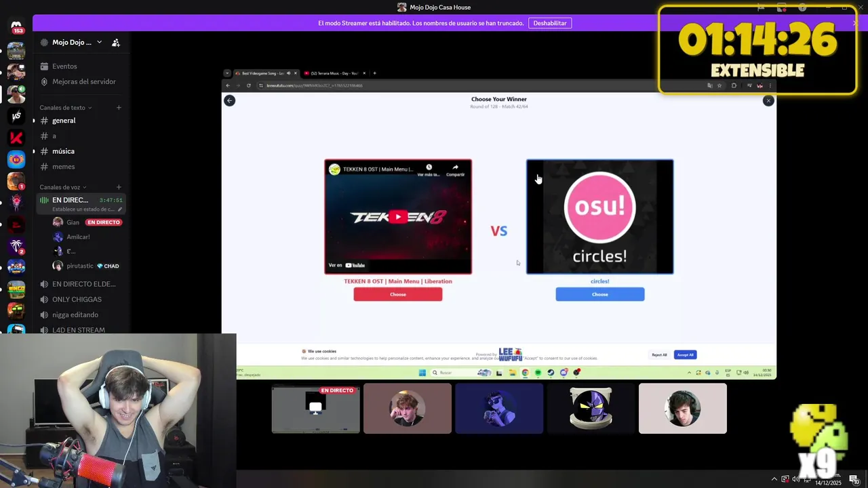Open the VS logo server icon
The height and width of the screenshot is (488, 868).
pos(16,116)
